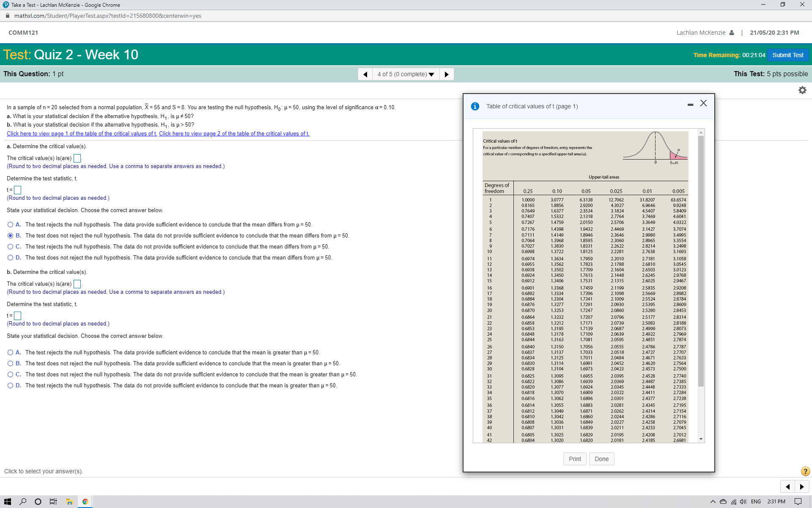The width and height of the screenshot is (812, 508).
Task: Open the question selector dropdown '4 of 5'
Action: [406, 74]
